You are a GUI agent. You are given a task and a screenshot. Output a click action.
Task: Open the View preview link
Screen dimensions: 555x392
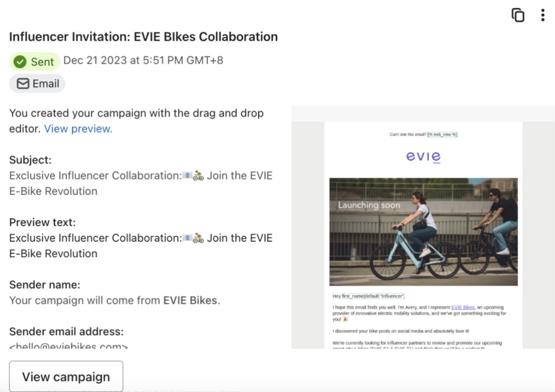(78, 129)
